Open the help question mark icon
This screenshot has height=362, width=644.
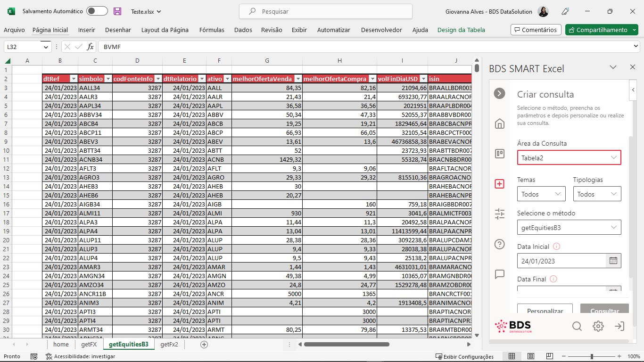click(x=500, y=244)
